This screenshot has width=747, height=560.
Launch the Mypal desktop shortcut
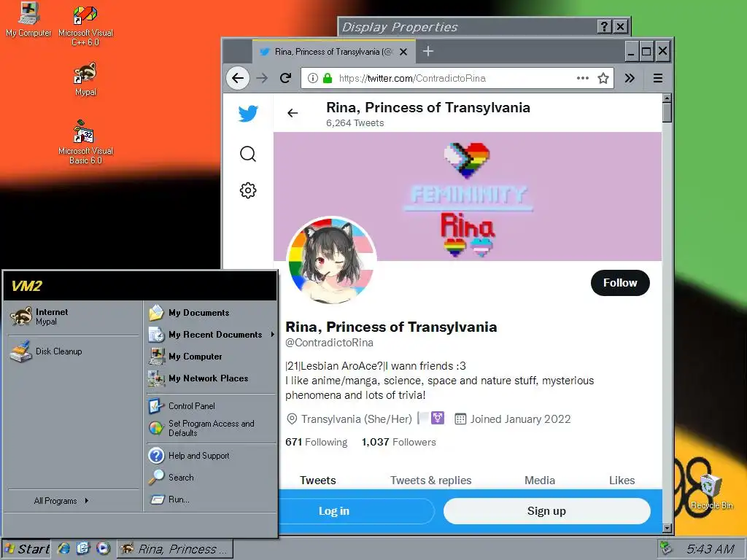pos(85,79)
